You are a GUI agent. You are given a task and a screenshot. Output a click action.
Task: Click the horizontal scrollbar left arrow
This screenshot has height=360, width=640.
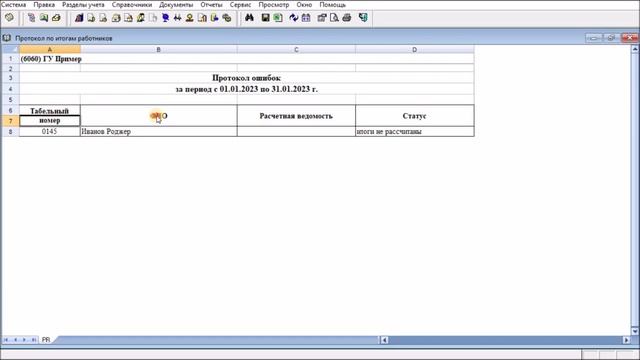click(384, 340)
